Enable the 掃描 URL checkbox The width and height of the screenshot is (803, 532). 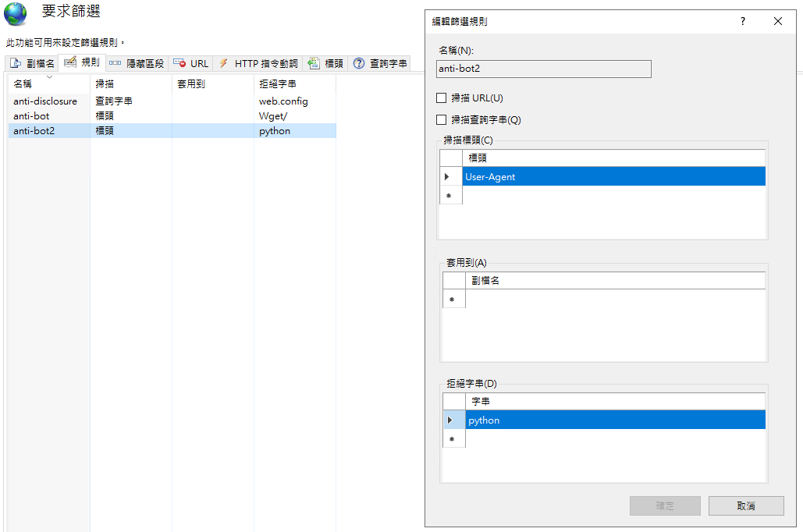pos(442,98)
